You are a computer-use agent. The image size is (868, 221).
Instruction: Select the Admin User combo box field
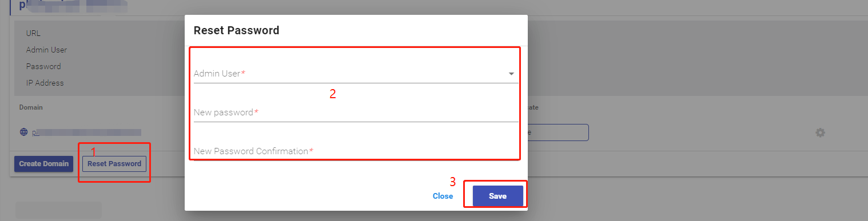[356, 74]
